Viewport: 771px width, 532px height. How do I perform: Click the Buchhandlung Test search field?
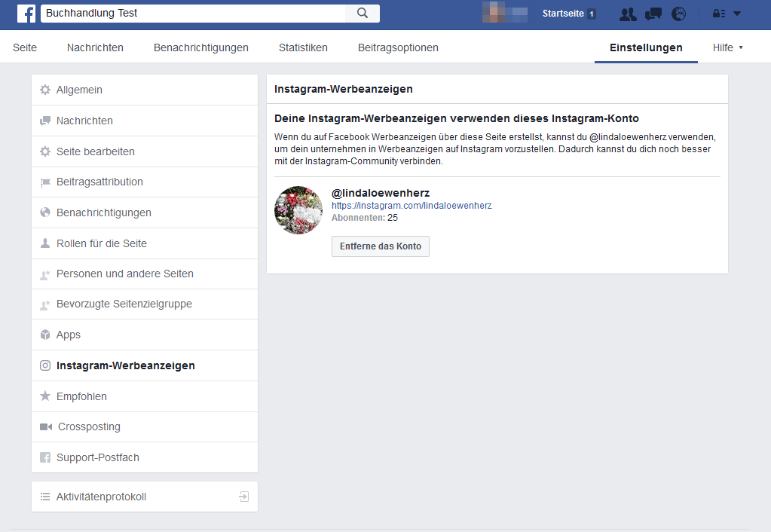click(192, 14)
